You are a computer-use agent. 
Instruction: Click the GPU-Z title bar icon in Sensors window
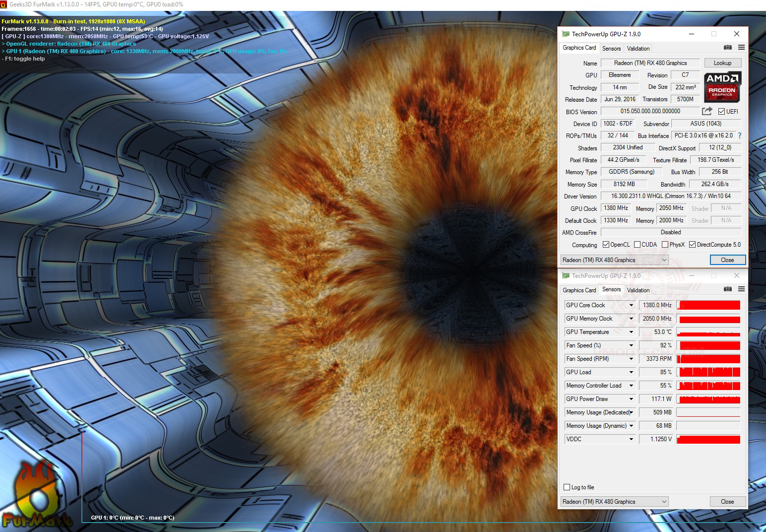[x=566, y=275]
